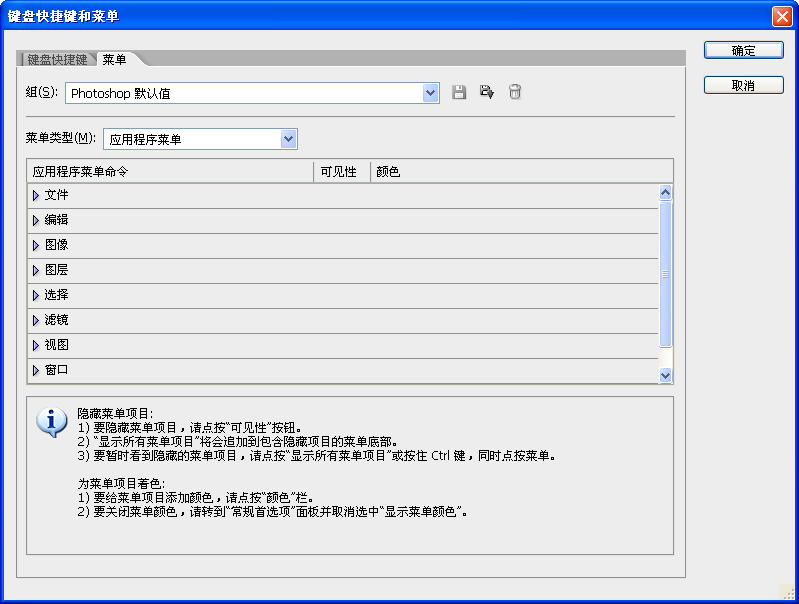The image size is (799, 604).
Task: Click the command list scroll down arrow
Action: [666, 374]
